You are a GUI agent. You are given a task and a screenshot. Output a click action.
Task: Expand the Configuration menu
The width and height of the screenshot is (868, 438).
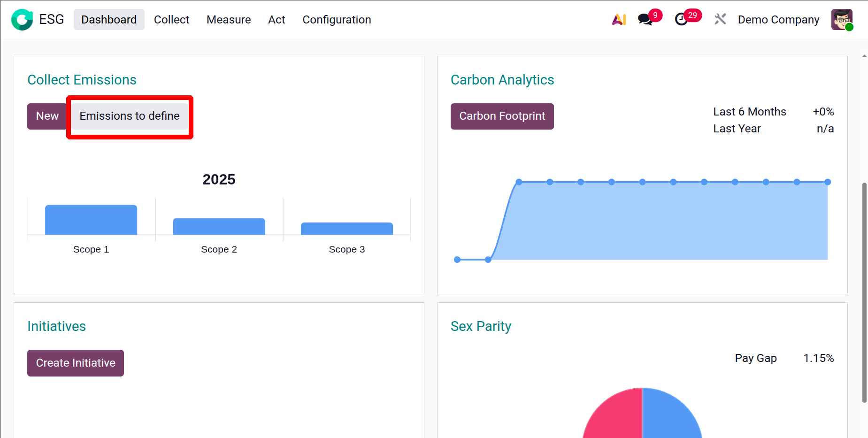tap(337, 20)
